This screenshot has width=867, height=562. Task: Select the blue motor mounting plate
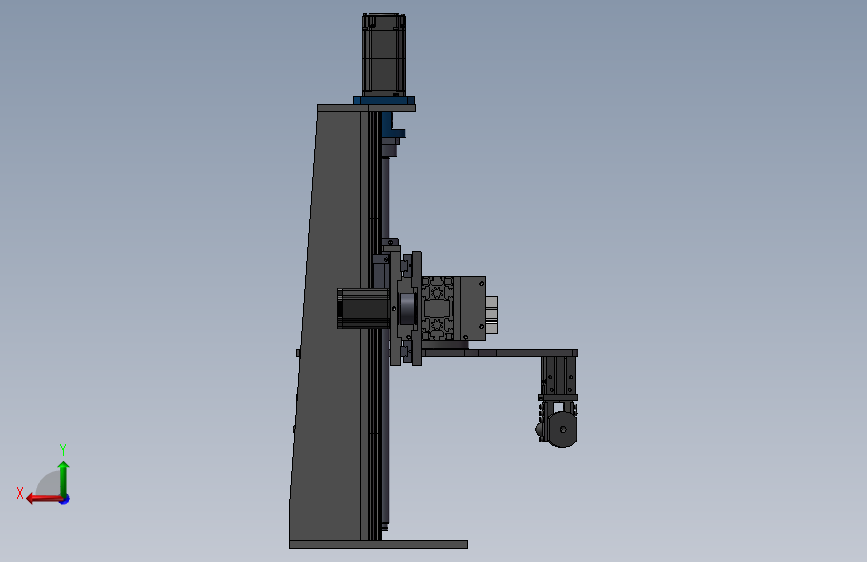tap(384, 101)
